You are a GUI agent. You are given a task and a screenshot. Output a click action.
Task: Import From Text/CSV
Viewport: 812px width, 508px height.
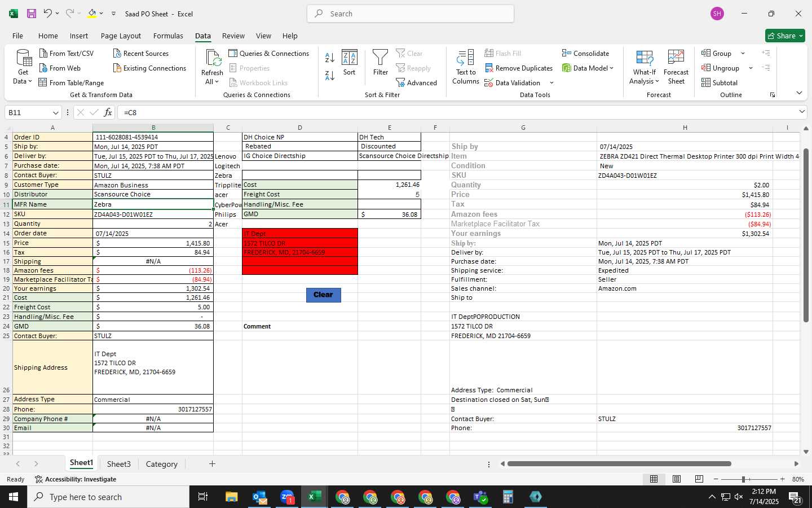click(x=67, y=54)
